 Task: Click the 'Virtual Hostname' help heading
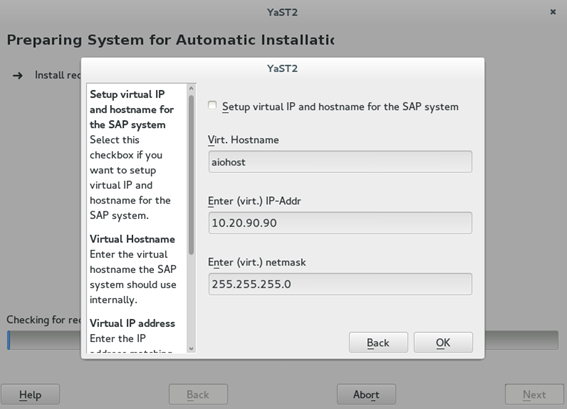pos(132,239)
